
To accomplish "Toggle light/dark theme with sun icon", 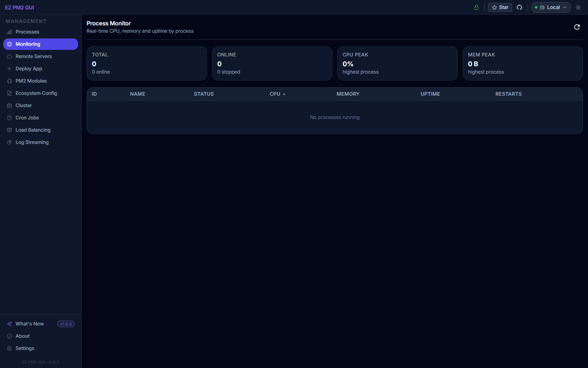I will [x=578, y=7].
